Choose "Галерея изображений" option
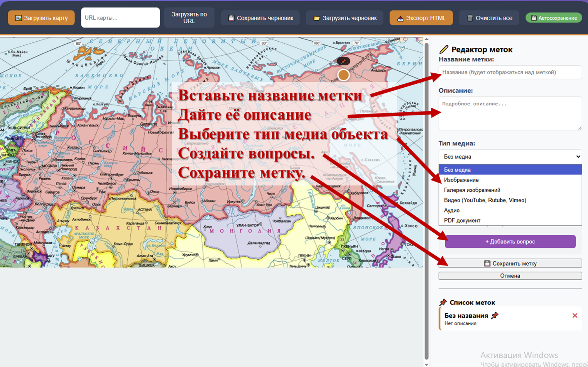Screen dimensions: 588x367 click(x=472, y=190)
